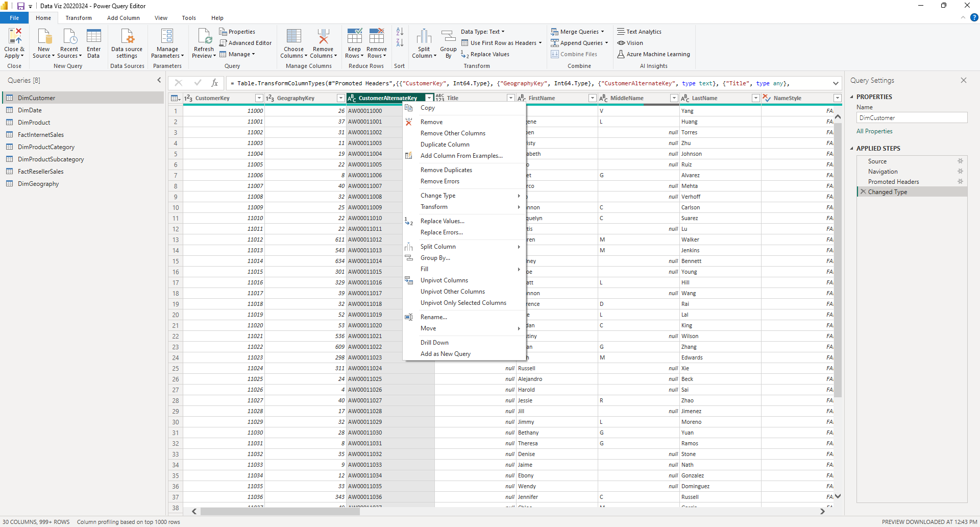This screenshot has width=980, height=527.
Task: Open the All Properties link
Action: pyautogui.click(x=874, y=131)
